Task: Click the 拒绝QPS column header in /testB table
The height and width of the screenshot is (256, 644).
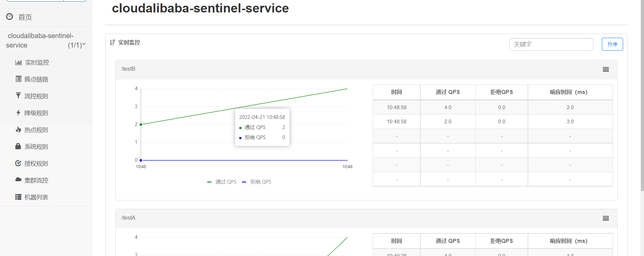Action: pos(502,92)
